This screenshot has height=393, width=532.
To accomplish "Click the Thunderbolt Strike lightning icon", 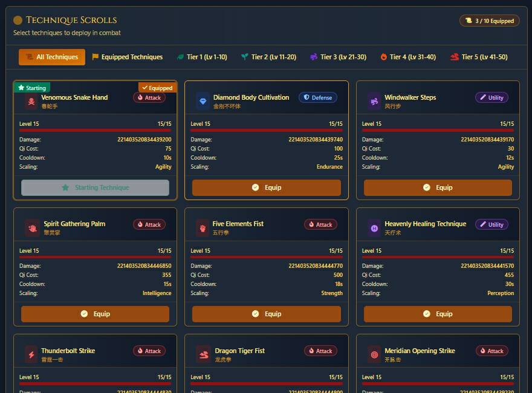I will (x=31, y=354).
